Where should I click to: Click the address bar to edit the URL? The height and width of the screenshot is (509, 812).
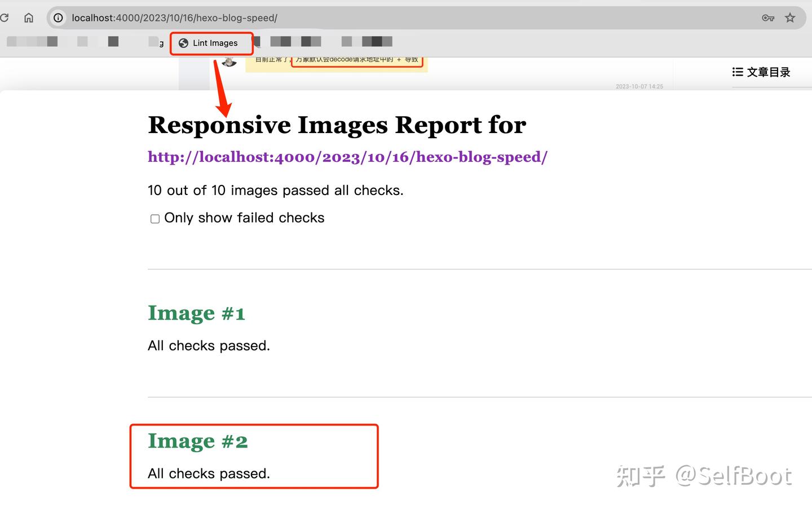click(395, 17)
